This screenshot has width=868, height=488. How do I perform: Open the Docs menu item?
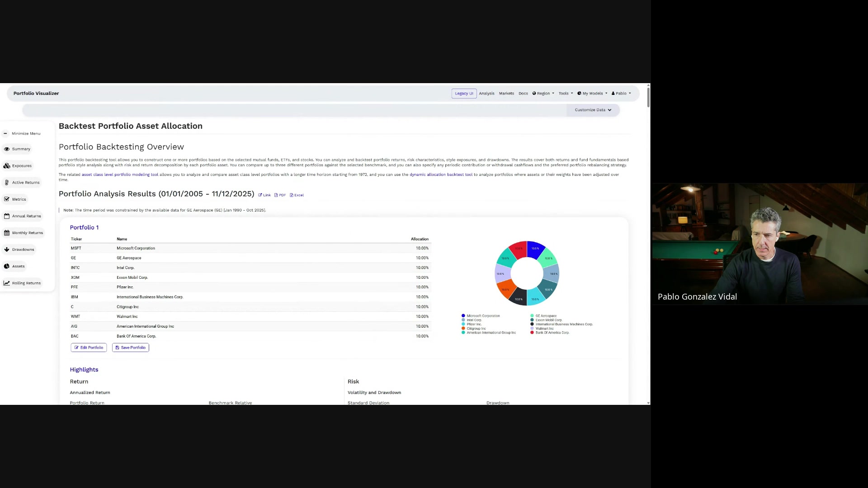(523, 94)
